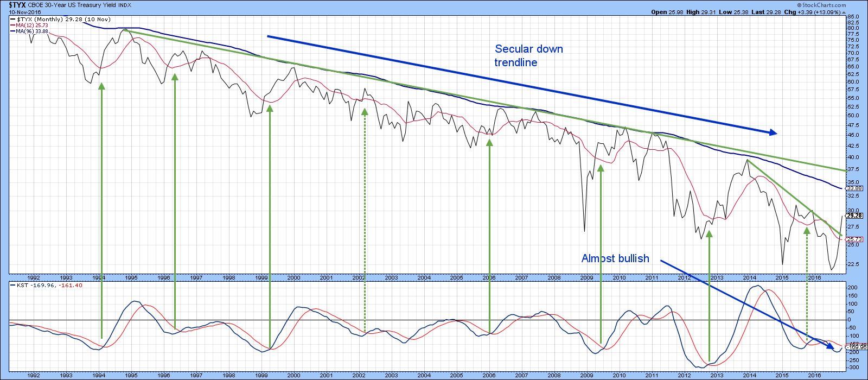Click the 2012 label under the price panel
Image resolution: width=868 pixels, height=380 pixels.
pyautogui.click(x=684, y=277)
